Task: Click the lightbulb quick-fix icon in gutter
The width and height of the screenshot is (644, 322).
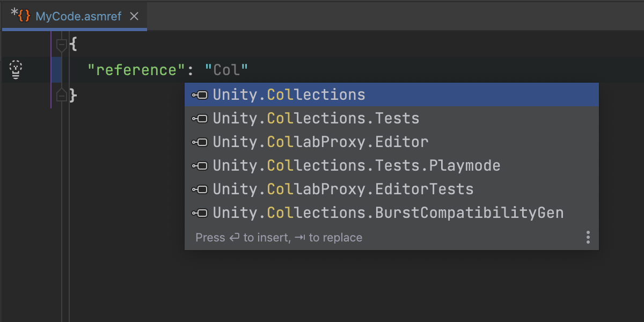Action: pos(16,70)
